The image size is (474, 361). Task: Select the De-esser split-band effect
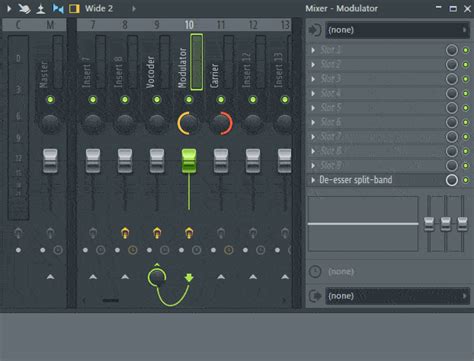coord(356,180)
